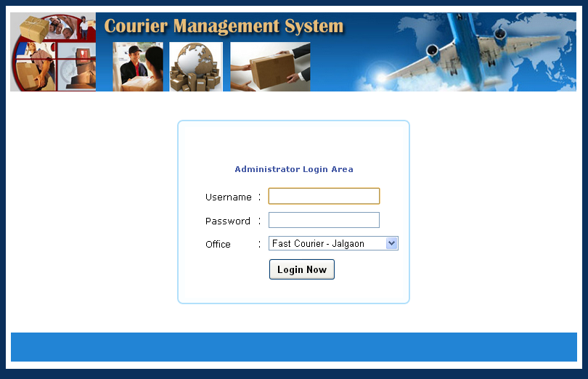Click the blue footer bar

294,347
